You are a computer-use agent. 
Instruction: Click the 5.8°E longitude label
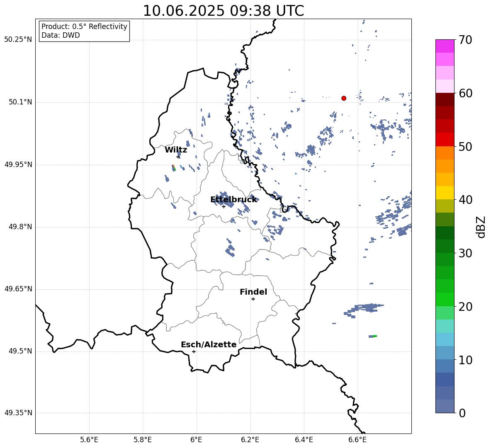pyautogui.click(x=143, y=440)
